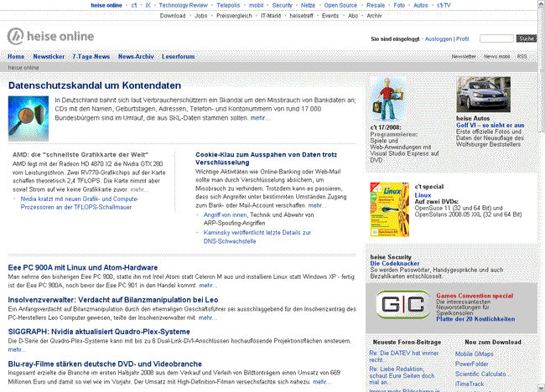This screenshot has height=392, width=545.
Task: Open headline Datenschutzskandal um Kontendaten
Action: [x=95, y=85]
